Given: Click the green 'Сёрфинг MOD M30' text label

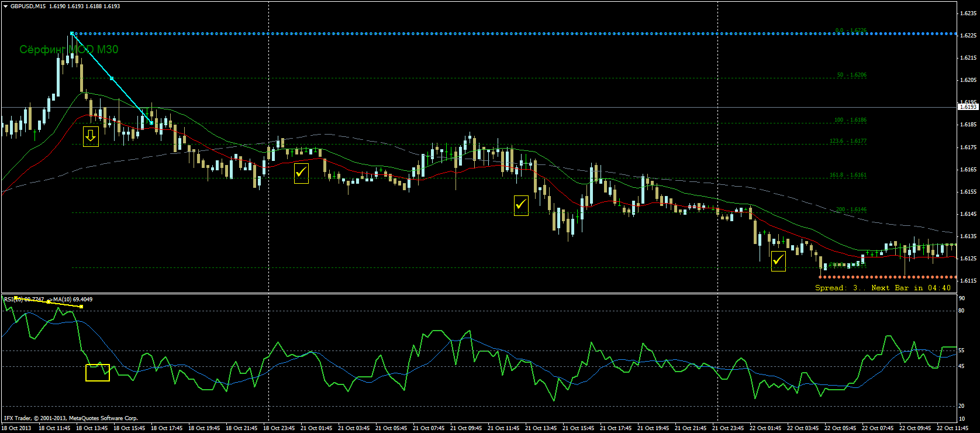Looking at the screenshot, I should pos(69,50).
